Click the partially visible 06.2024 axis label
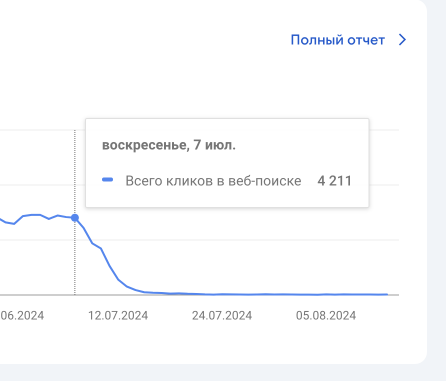Screen dimensions: 446x381 tap(22, 315)
